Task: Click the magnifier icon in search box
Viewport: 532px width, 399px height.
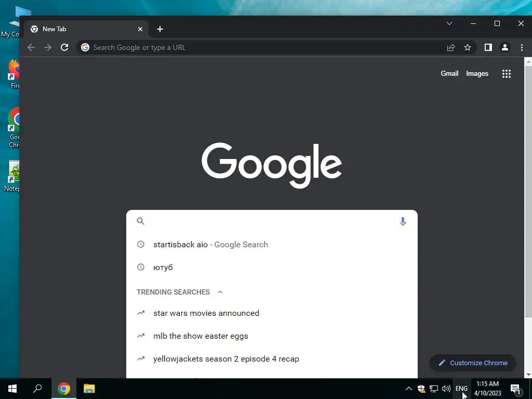Action: [x=140, y=221]
